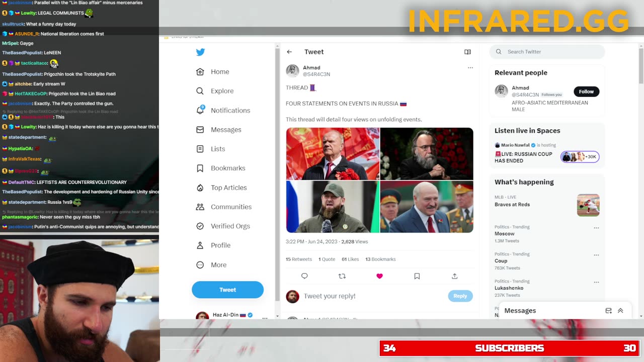Viewport: 644px width, 362px height.
Task: Open the Coup trend options dots
Action: point(596,255)
